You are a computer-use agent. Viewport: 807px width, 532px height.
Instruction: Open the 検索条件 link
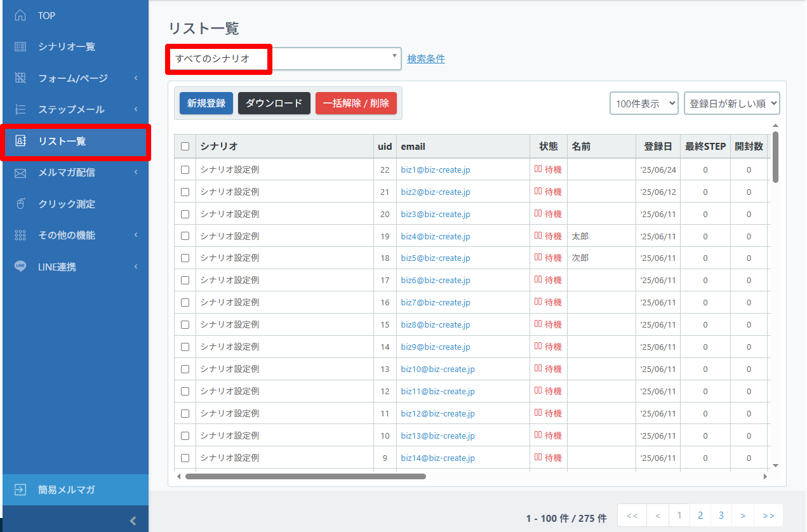pos(426,59)
